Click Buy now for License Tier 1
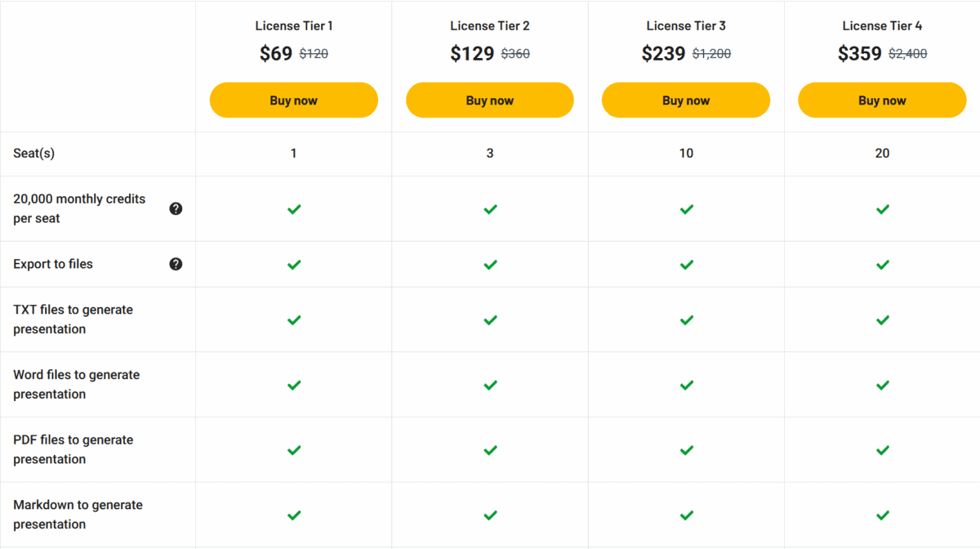 click(x=293, y=100)
